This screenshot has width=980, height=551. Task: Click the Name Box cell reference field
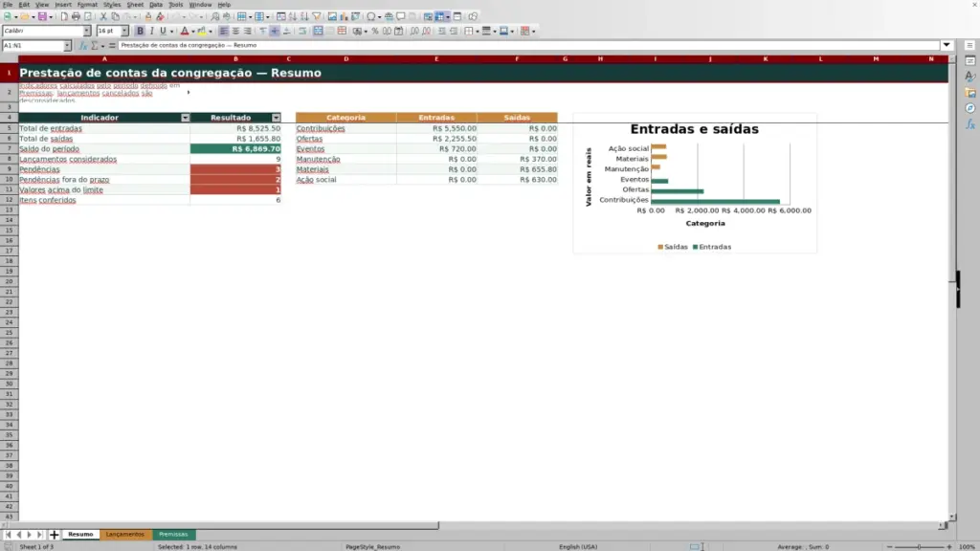click(33, 46)
